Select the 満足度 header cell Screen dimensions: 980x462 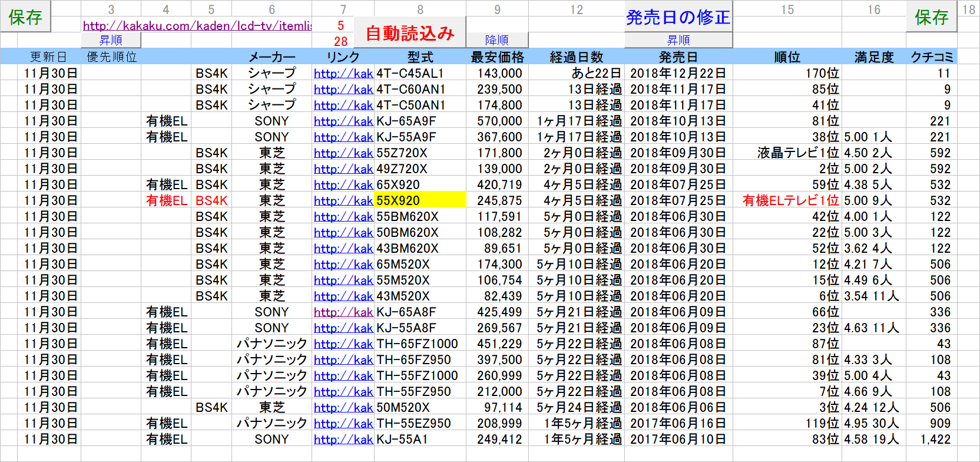coord(874,57)
